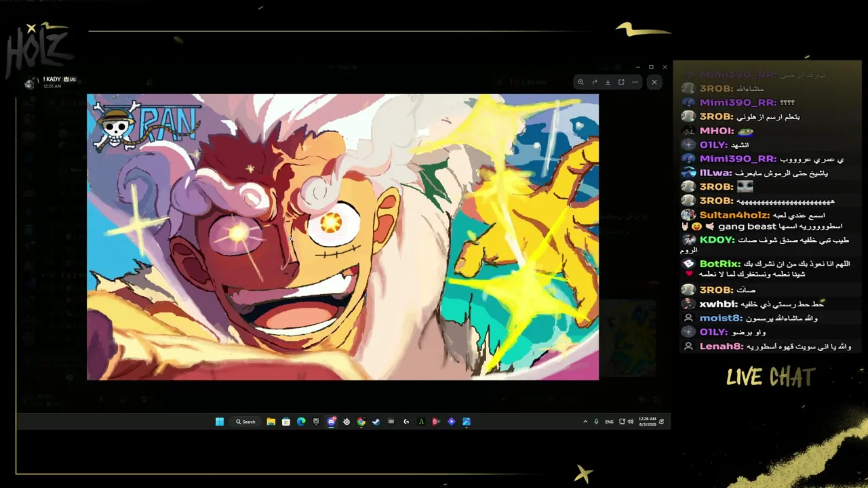Click the microphone icon in system tray
Image resolution: width=868 pixels, height=488 pixels.
(597, 422)
